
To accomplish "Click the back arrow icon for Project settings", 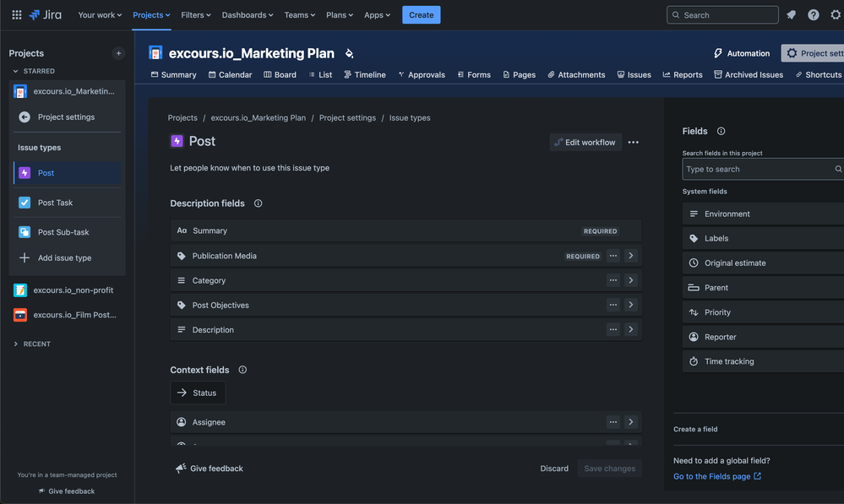I will point(25,117).
